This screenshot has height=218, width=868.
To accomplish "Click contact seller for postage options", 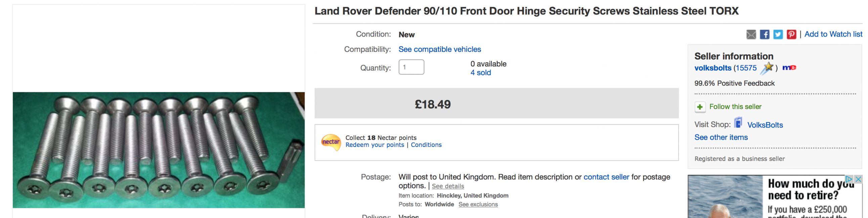I will [x=606, y=177].
